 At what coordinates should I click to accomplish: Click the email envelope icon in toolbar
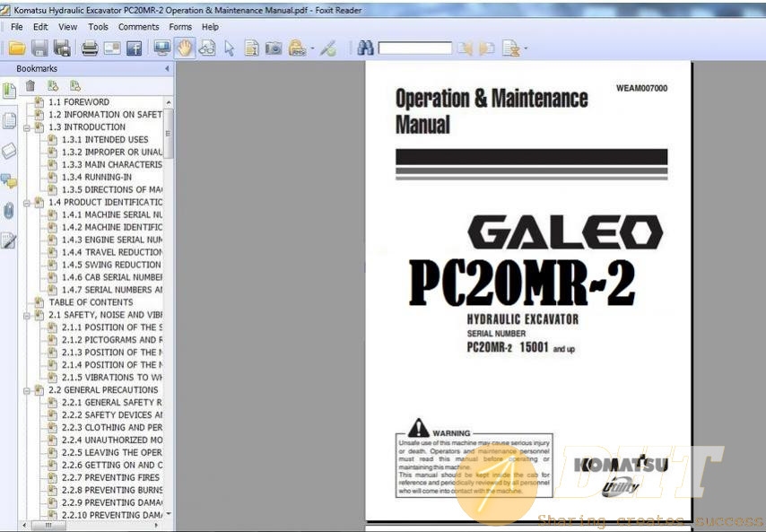112,48
